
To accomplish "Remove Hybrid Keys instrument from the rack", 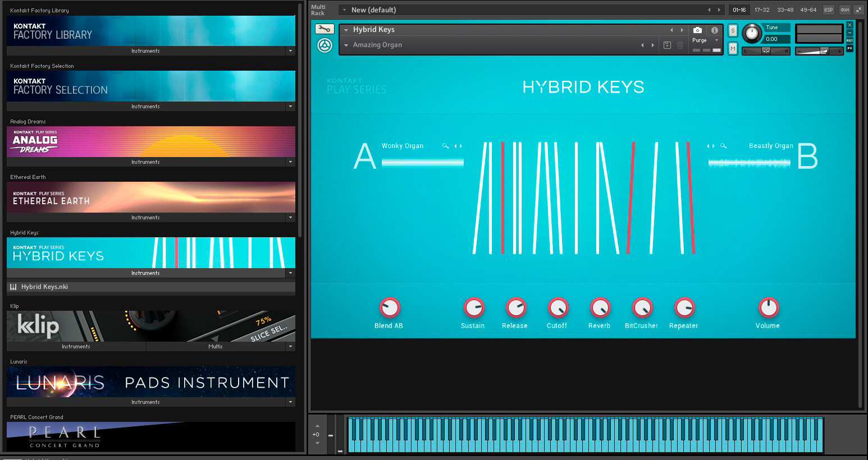I will click(x=849, y=25).
